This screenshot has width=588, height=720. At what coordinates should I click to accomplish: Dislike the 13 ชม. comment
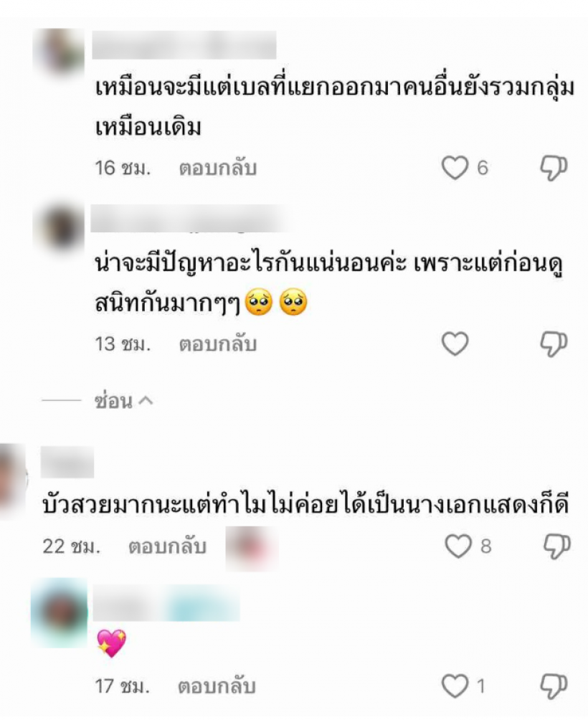tap(554, 344)
